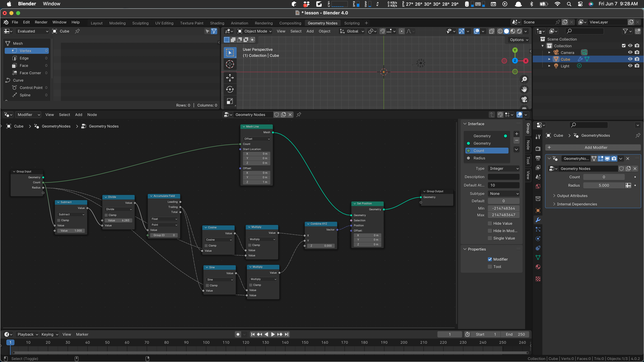Jump to the timeline end frame
The width and height of the screenshot is (644, 362).
[287, 334]
